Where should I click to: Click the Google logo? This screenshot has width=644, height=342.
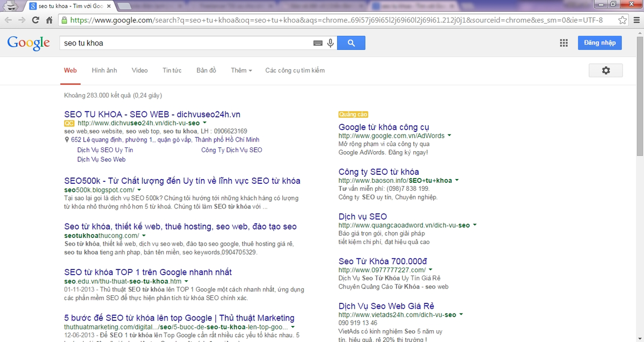(28, 43)
